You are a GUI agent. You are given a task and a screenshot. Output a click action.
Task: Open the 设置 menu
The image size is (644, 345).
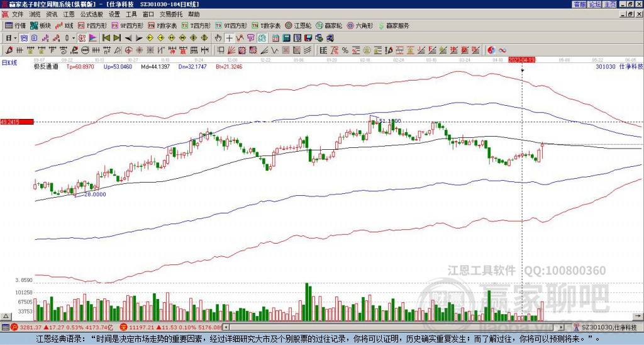(114, 14)
